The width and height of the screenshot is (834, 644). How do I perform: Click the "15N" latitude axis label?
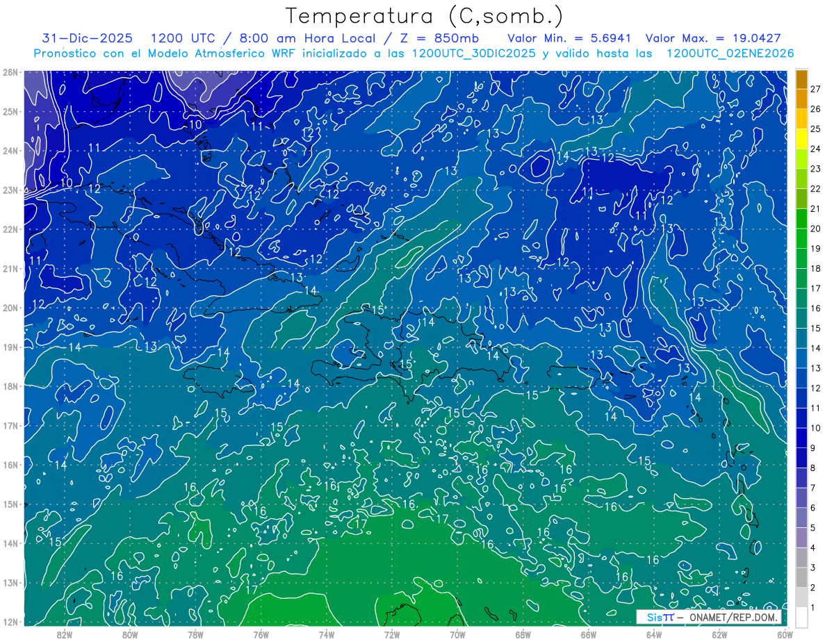(10, 504)
